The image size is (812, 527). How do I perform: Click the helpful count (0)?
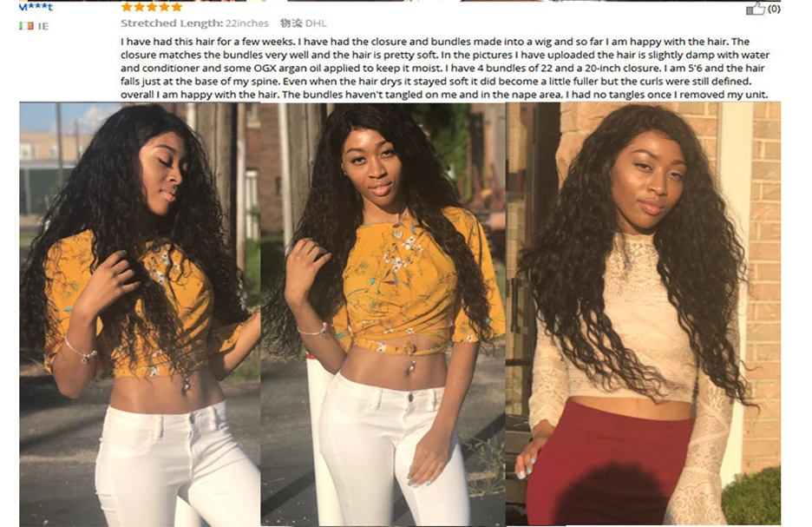(x=774, y=9)
